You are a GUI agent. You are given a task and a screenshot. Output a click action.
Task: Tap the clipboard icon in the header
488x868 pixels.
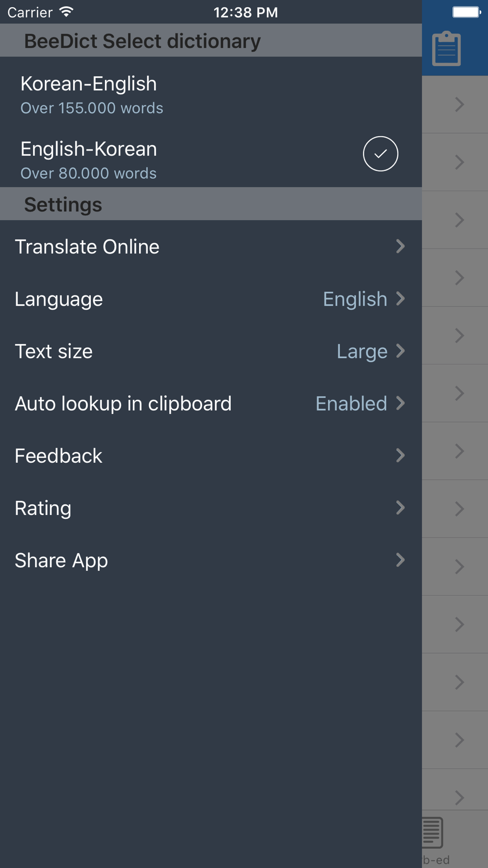point(446,48)
